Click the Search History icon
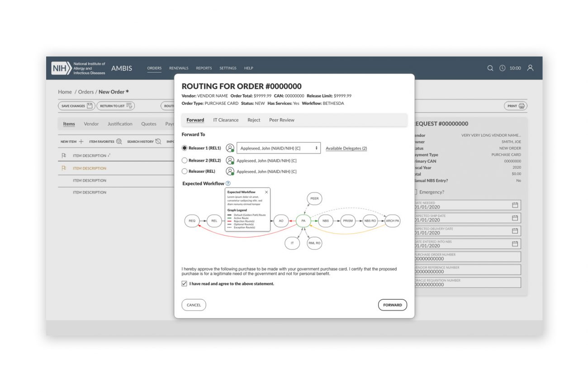The width and height of the screenshot is (588, 392). pyautogui.click(x=158, y=142)
